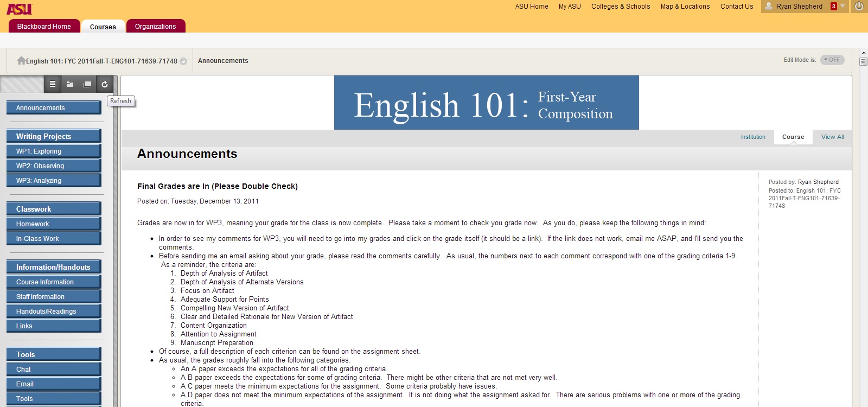Switch to Organizations tab

[156, 26]
